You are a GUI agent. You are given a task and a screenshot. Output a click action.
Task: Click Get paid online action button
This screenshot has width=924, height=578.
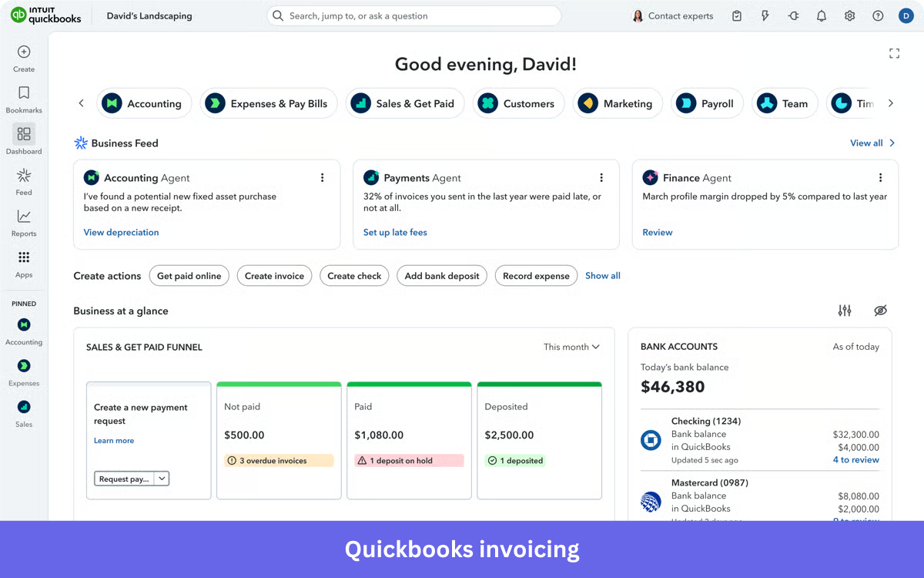point(189,276)
